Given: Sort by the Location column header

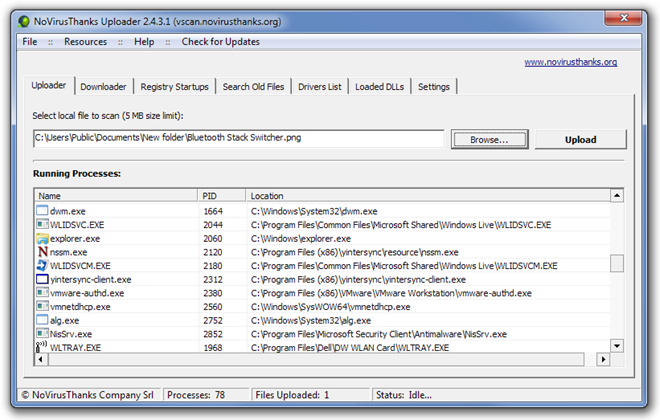Looking at the screenshot, I should (x=428, y=196).
